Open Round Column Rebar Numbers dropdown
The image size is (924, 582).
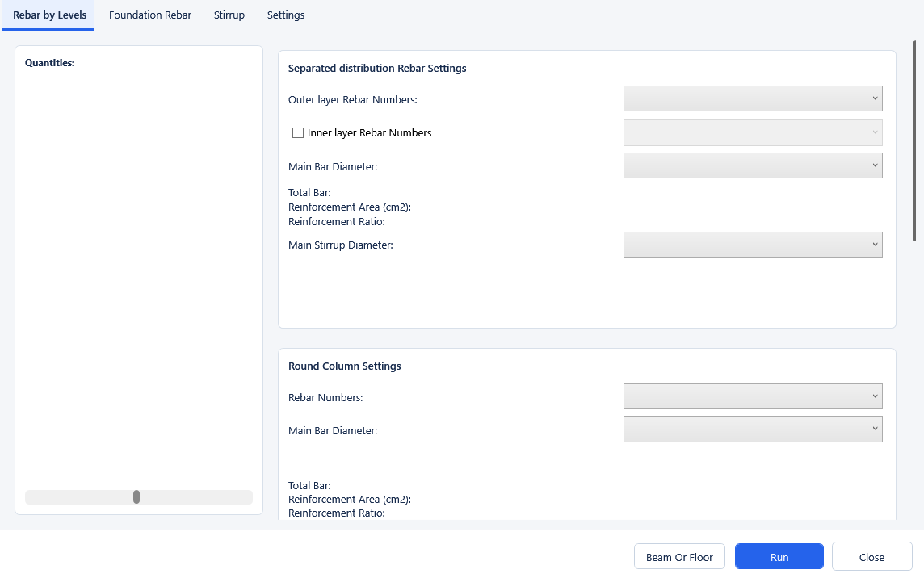point(753,396)
